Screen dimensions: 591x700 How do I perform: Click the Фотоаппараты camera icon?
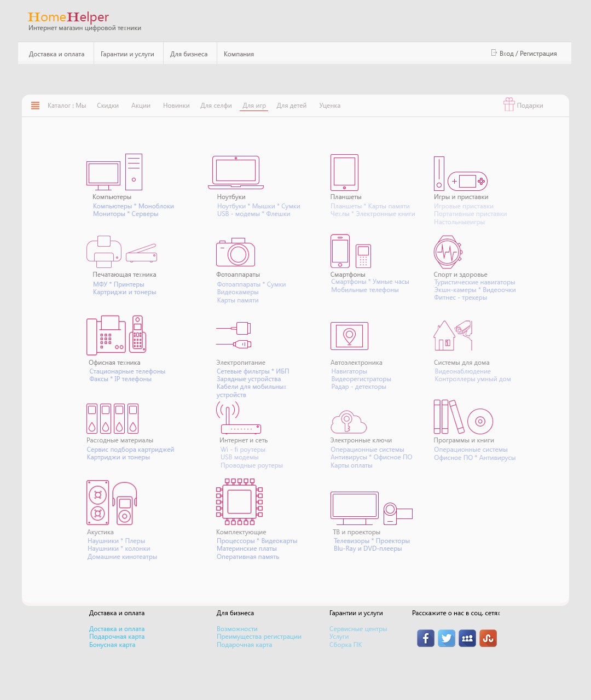(x=236, y=252)
